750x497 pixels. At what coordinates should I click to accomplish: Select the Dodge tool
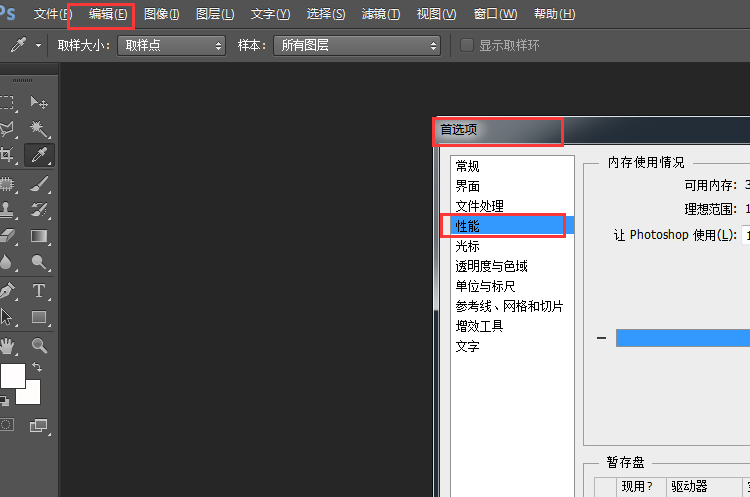click(39, 262)
